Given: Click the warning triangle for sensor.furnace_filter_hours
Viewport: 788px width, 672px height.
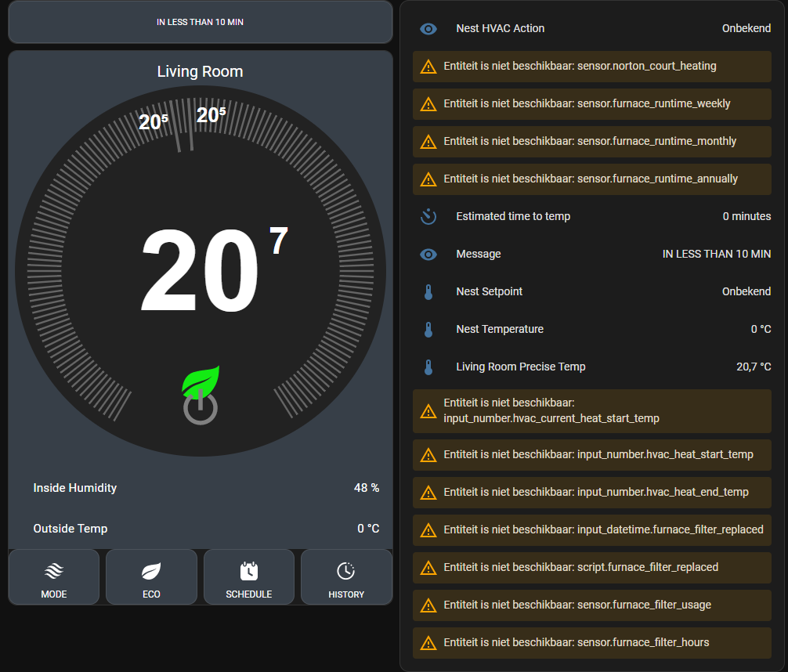Looking at the screenshot, I should click(x=428, y=642).
